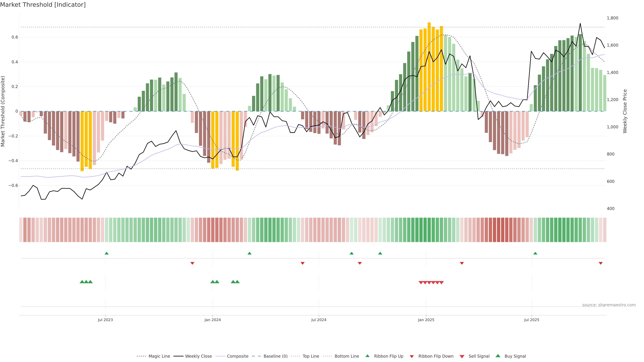644x362 pixels.
Task: Click the Ribbon Flip Down legend triangle icon
Action: 412,356
